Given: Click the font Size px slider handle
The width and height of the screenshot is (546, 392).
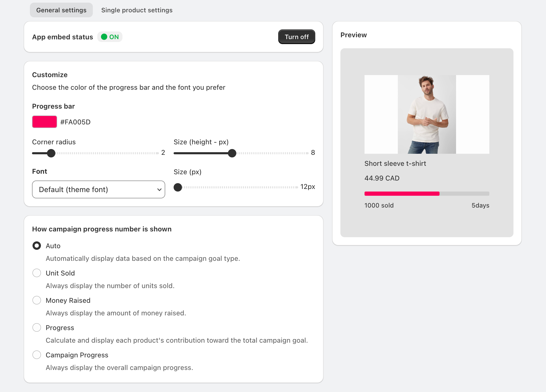Looking at the screenshot, I should click(x=178, y=187).
